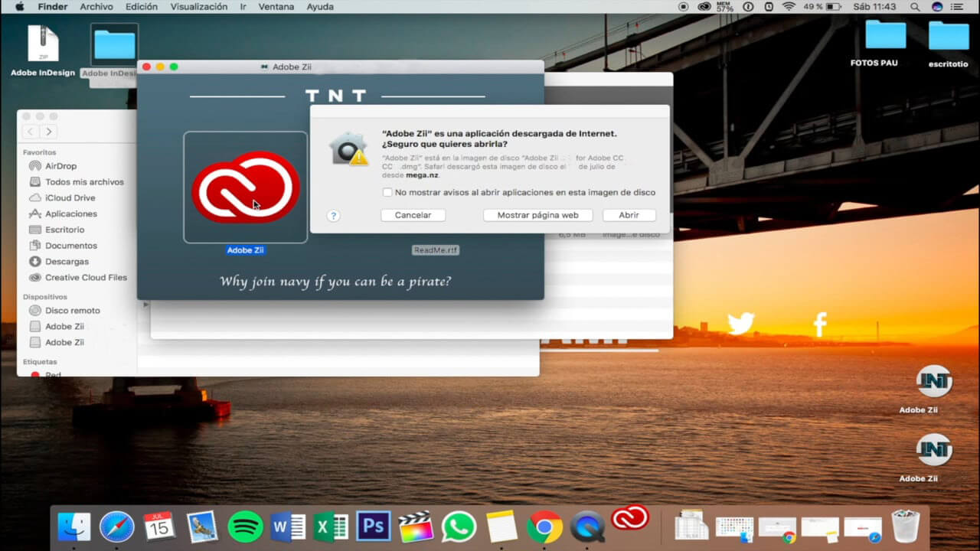Launch Photoshop from the dock
Viewport: 980px width, 551px height.
(x=374, y=527)
